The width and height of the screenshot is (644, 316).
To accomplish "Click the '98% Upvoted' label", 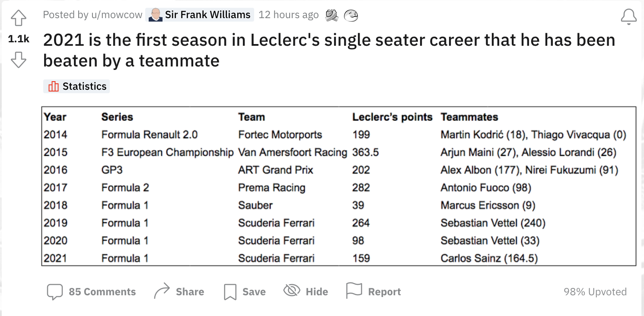I will pyautogui.click(x=595, y=292).
